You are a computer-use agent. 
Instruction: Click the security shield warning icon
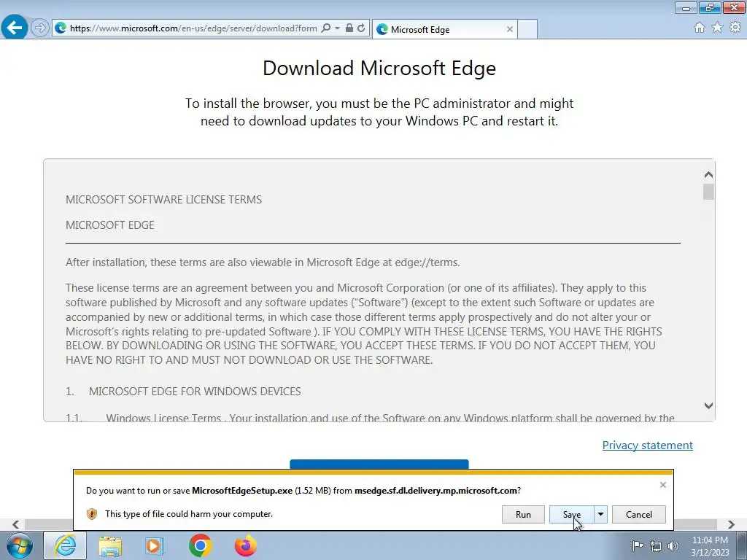(92, 514)
